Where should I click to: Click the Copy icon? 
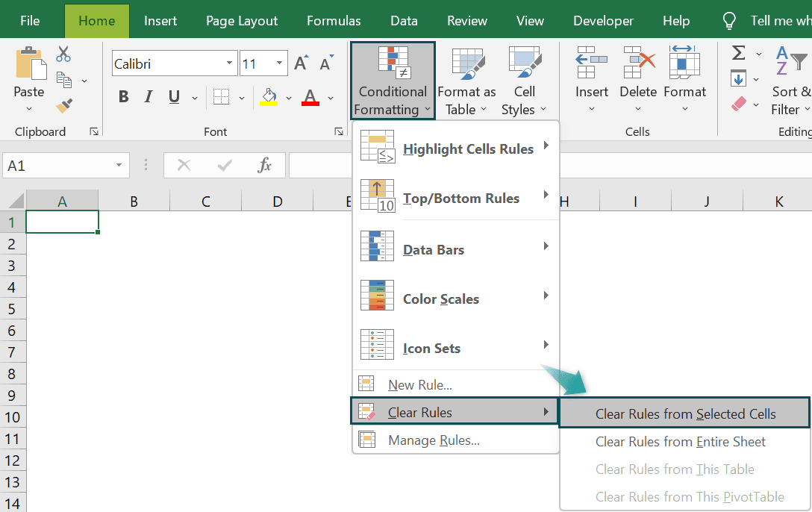click(63, 81)
